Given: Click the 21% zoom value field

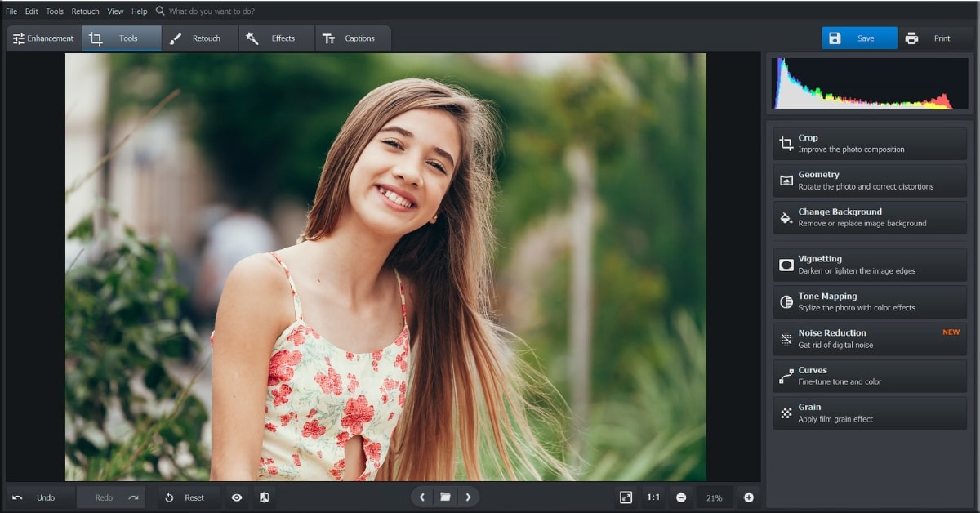Looking at the screenshot, I should coord(715,497).
